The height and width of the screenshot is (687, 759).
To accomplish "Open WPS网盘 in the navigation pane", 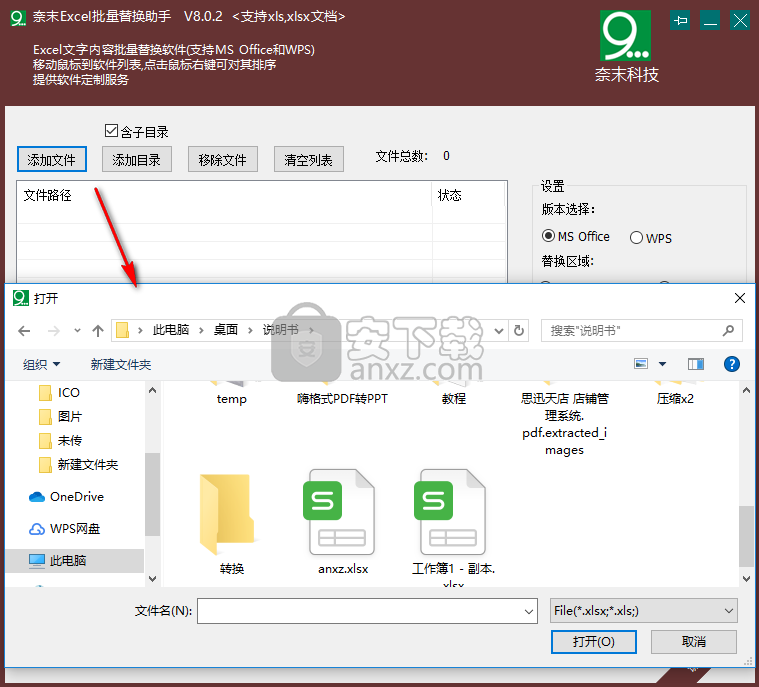I will pos(65,529).
